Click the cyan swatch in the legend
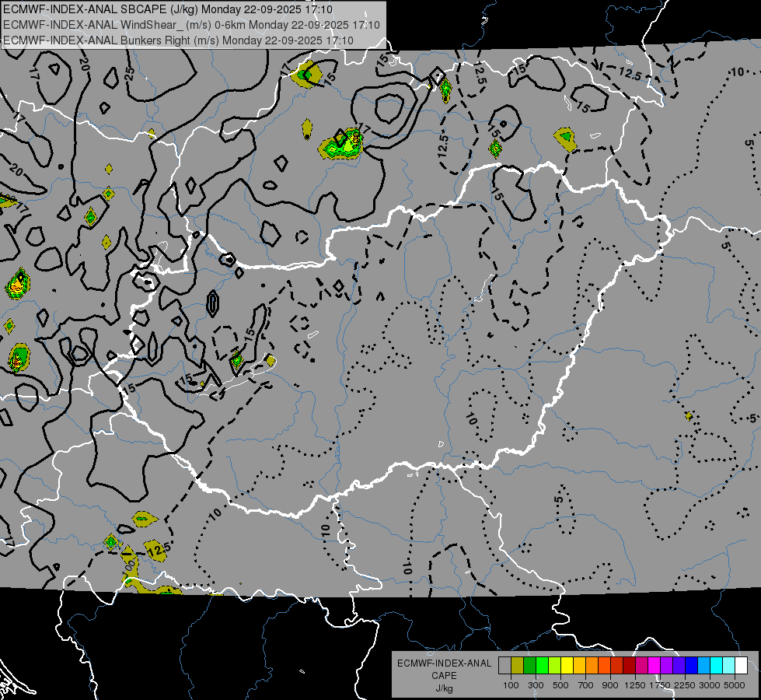761x700 pixels. click(716, 665)
